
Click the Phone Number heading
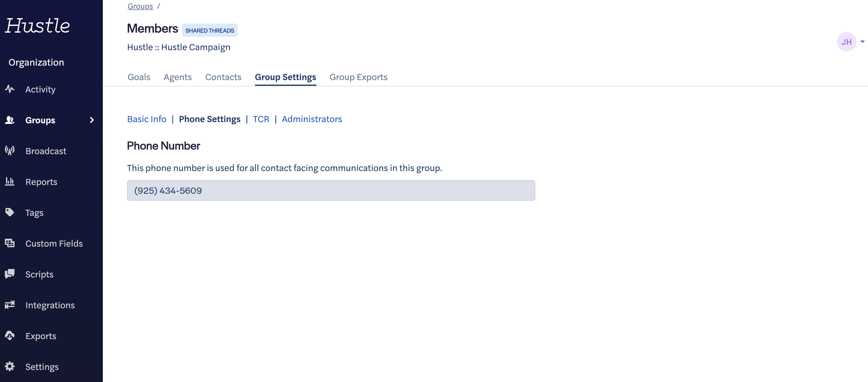[163, 146]
